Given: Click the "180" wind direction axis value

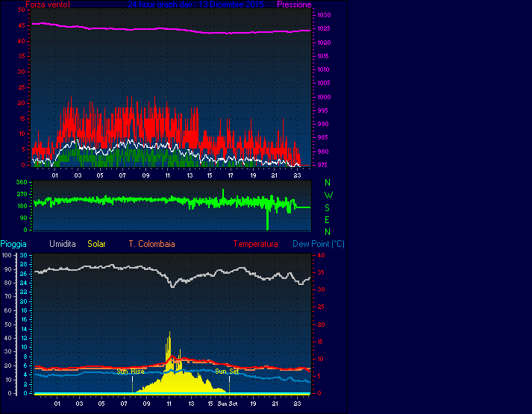Looking at the screenshot, I should (x=22, y=206).
